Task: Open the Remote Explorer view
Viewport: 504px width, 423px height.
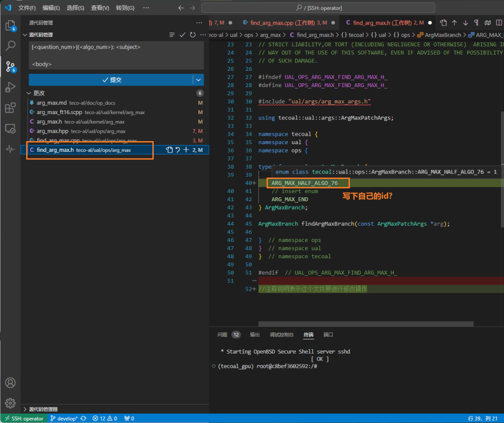Action: tap(10, 128)
